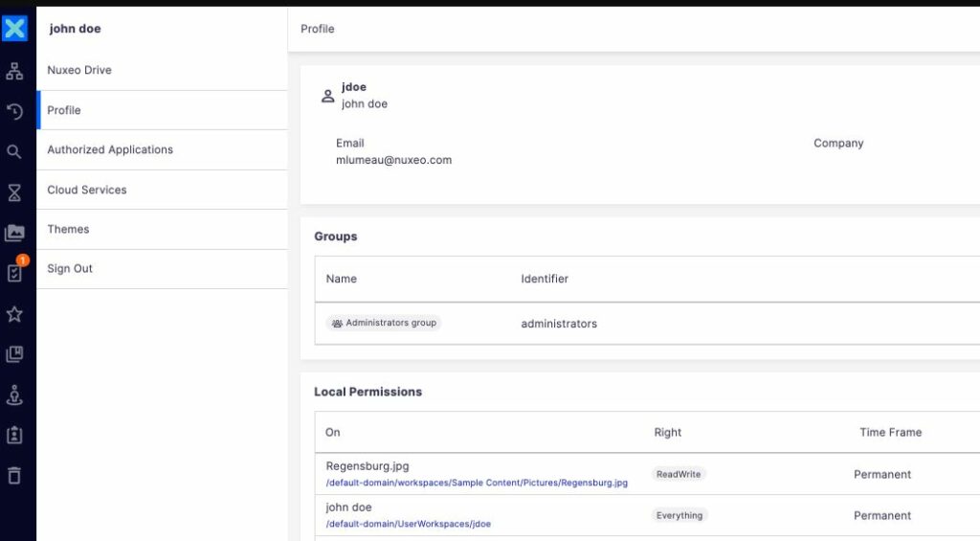The height and width of the screenshot is (541, 980).
Task: Open the Tasks icon with badge
Action: [14, 273]
